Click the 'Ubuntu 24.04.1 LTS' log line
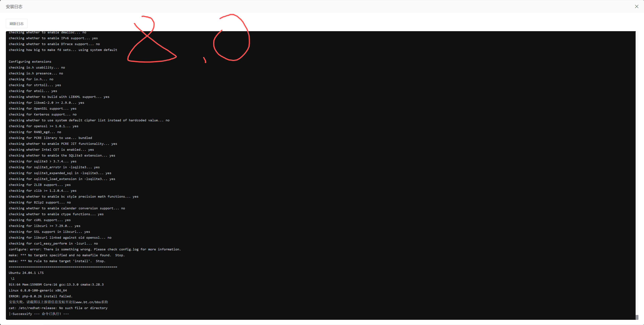Image resolution: width=644 pixels, height=325 pixels. (26, 273)
